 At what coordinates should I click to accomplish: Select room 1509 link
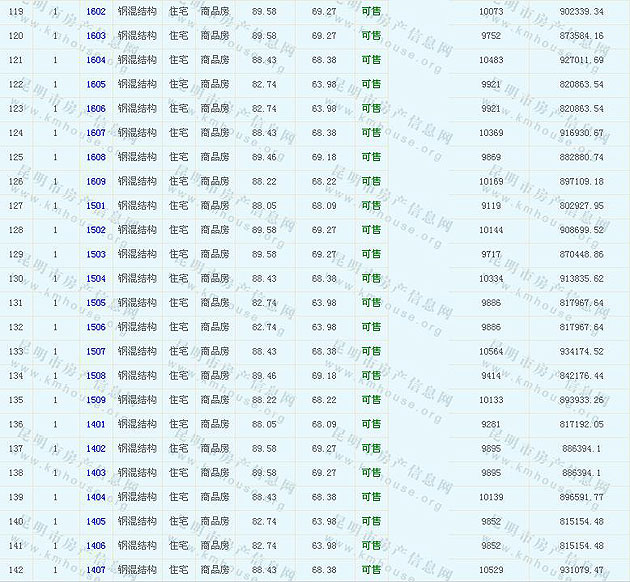click(x=96, y=400)
